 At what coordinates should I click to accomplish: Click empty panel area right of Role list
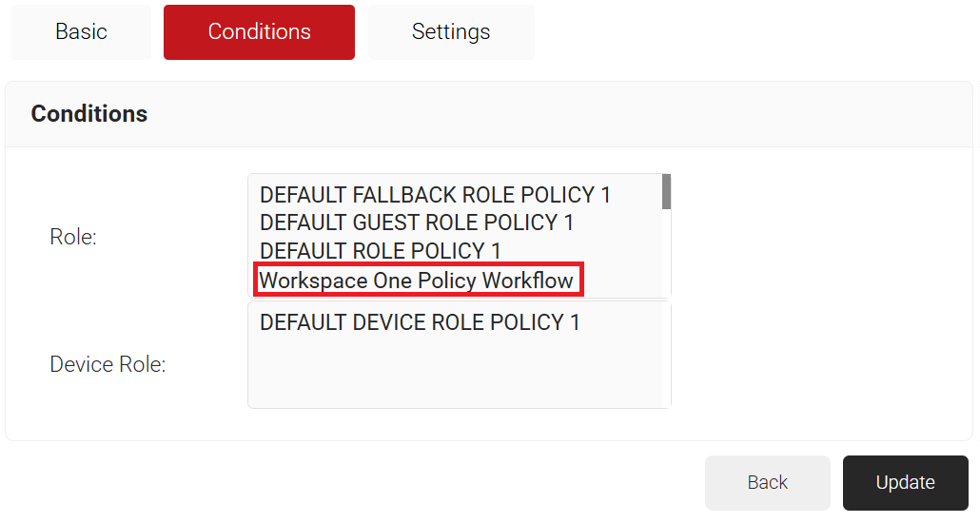tap(818, 238)
